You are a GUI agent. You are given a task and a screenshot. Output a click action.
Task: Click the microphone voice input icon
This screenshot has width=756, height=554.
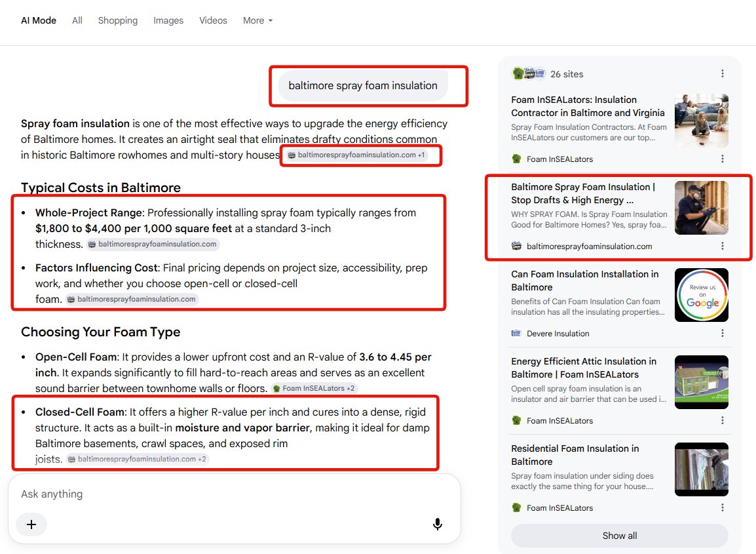pos(438,524)
